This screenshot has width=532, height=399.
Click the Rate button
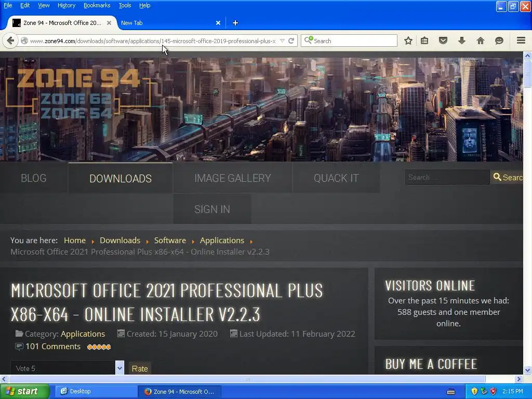[x=139, y=368]
